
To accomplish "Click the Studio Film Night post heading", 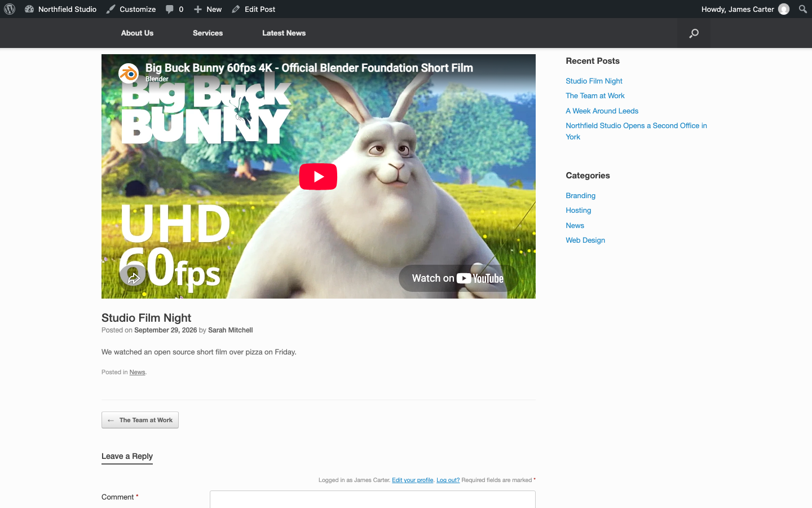I will 146,318.
